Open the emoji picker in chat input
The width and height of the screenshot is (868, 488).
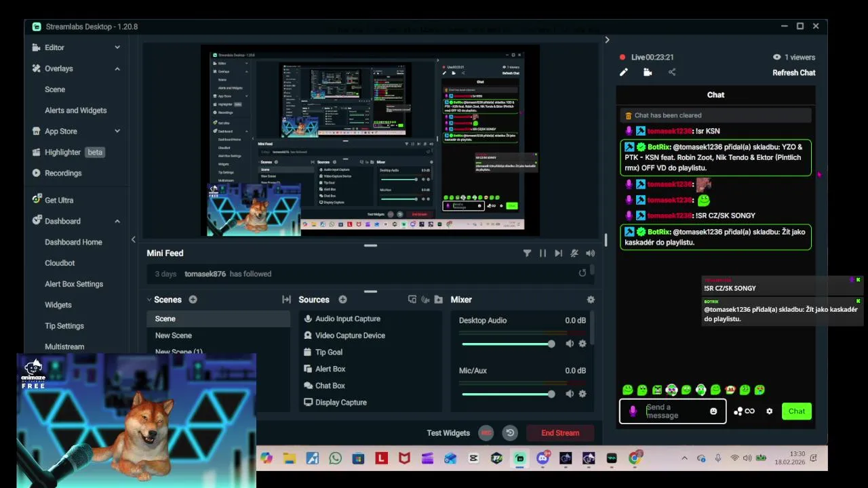(x=713, y=411)
